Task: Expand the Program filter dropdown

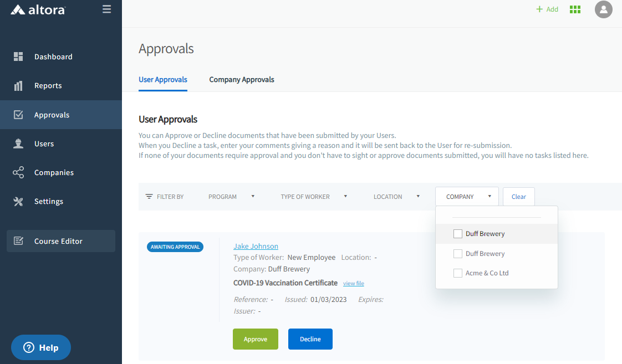Action: point(231,197)
